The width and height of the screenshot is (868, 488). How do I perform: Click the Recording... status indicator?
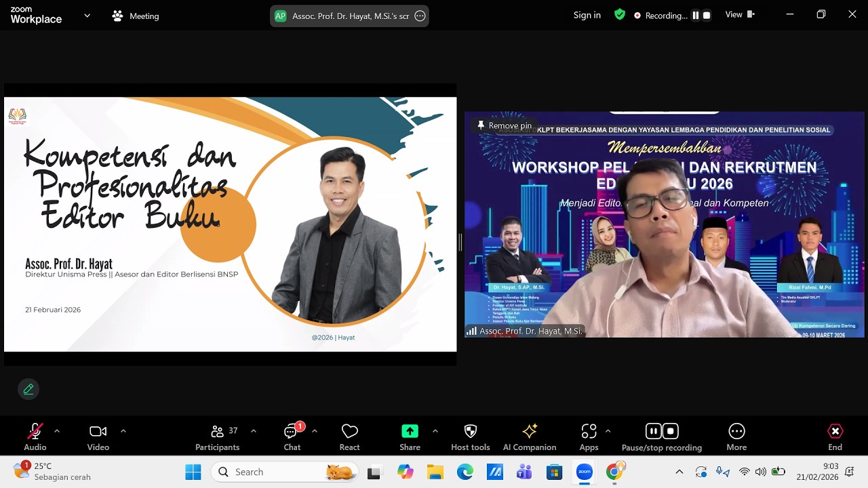tap(660, 16)
